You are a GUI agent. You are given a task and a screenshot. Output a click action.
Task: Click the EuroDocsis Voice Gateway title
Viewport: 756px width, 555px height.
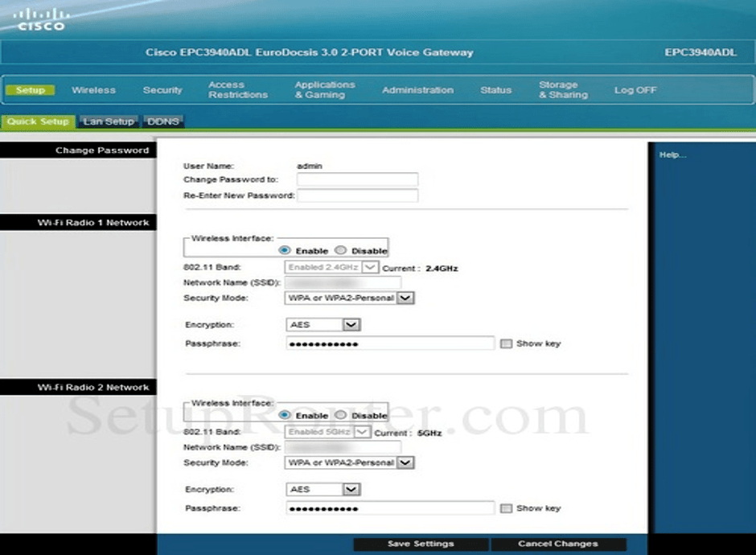pos(310,52)
